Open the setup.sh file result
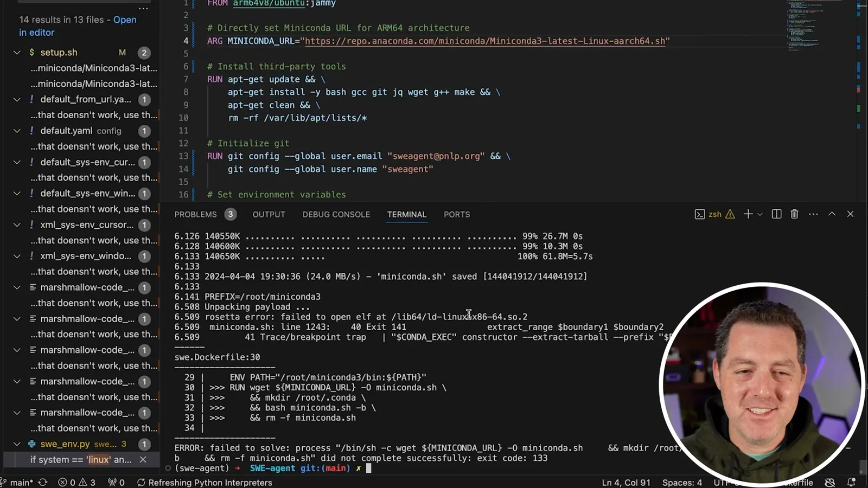868x488 pixels. pos(59,53)
